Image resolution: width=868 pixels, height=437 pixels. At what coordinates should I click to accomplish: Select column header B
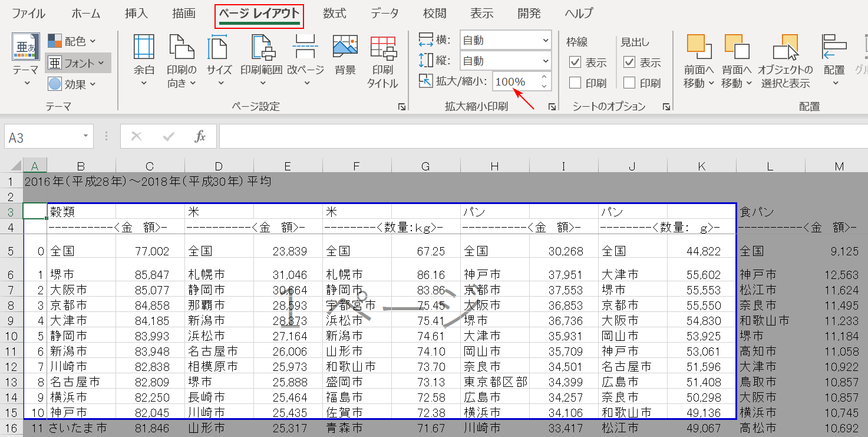click(x=81, y=167)
